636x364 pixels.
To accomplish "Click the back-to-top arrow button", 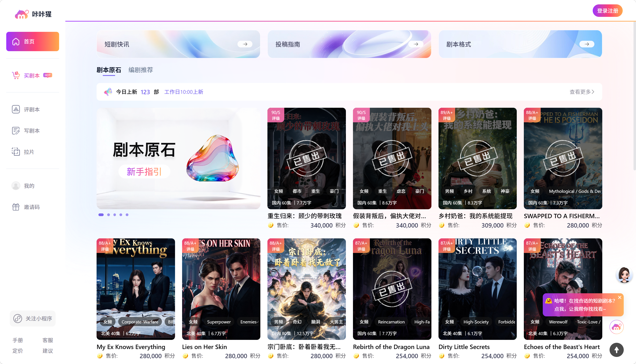I will click(x=616, y=350).
